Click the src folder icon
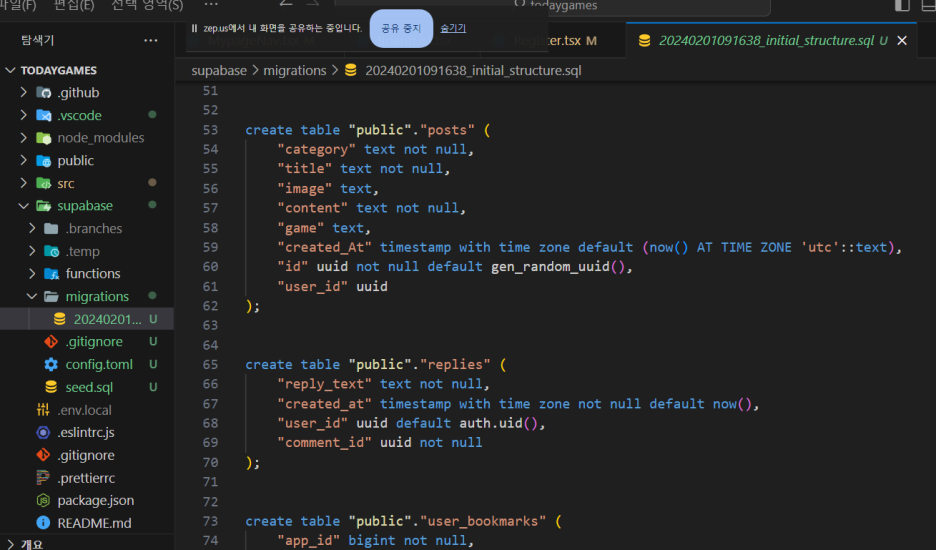936x550 pixels. 44,183
